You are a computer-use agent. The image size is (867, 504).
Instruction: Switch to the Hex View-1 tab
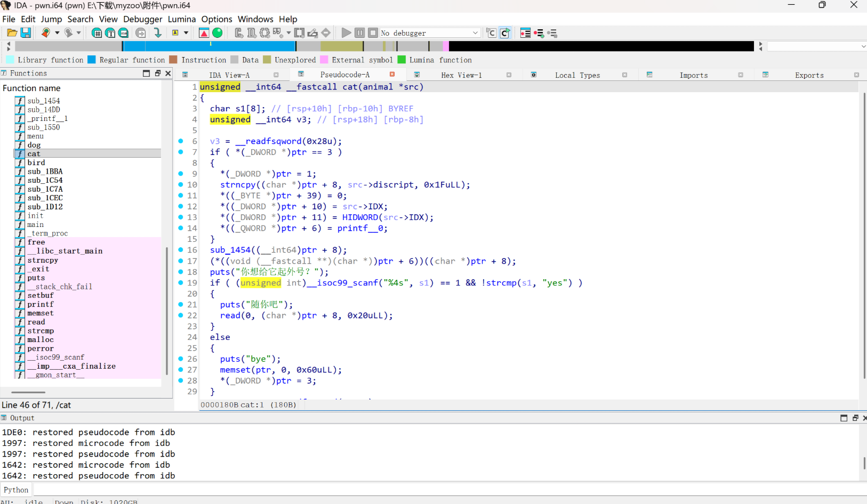[461, 75]
